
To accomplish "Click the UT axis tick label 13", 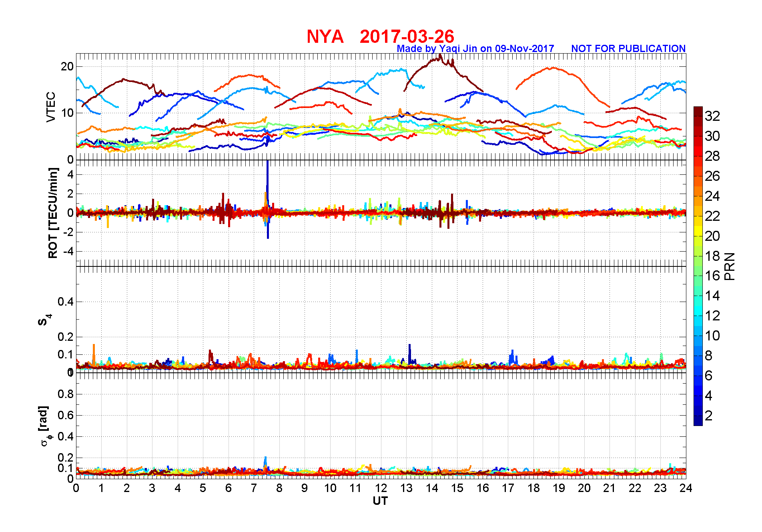I will pyautogui.click(x=406, y=488).
